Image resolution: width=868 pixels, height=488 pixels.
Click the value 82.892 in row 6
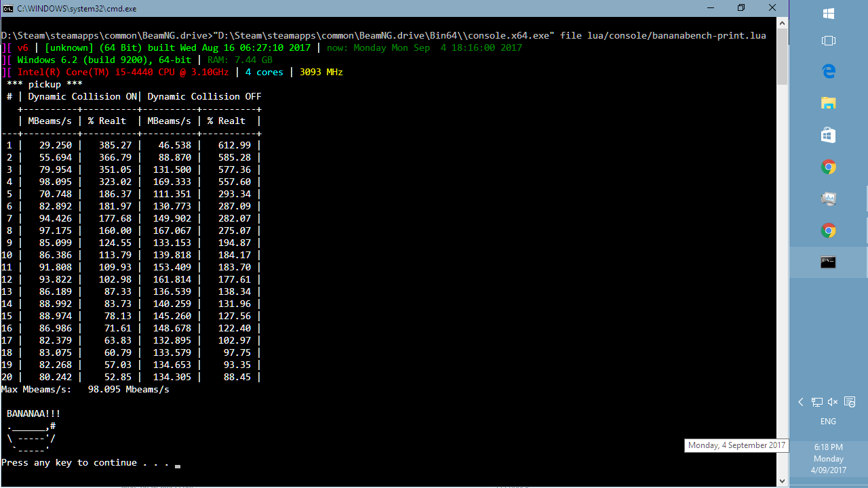pyautogui.click(x=56, y=206)
